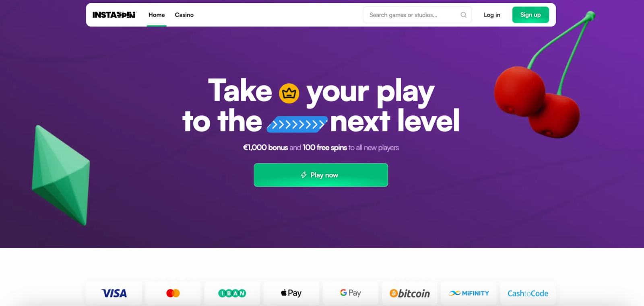The image size is (644, 306).
Task: Focus the Search games or studios field
Action: pyautogui.click(x=417, y=15)
